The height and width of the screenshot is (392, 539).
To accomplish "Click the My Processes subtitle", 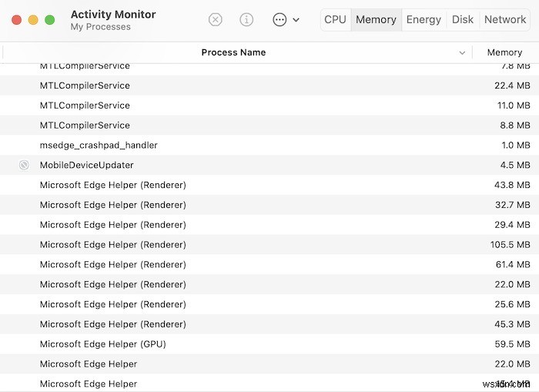I will tap(100, 27).
